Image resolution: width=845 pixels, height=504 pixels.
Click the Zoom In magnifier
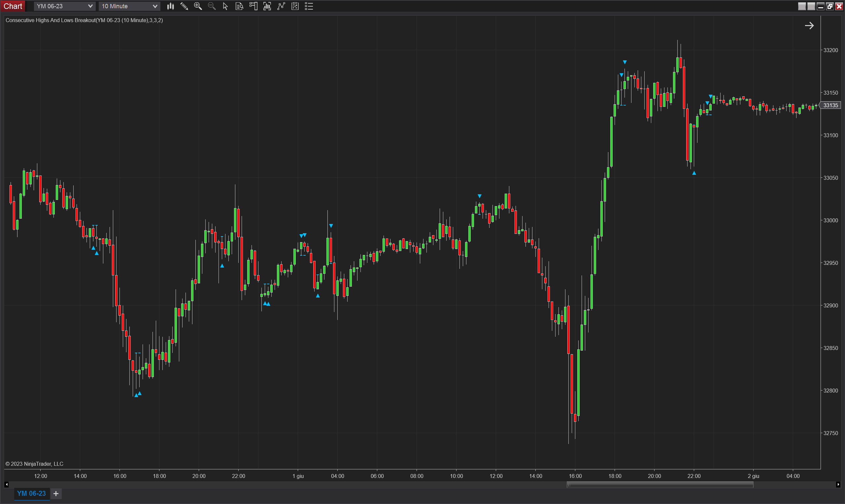(x=198, y=6)
